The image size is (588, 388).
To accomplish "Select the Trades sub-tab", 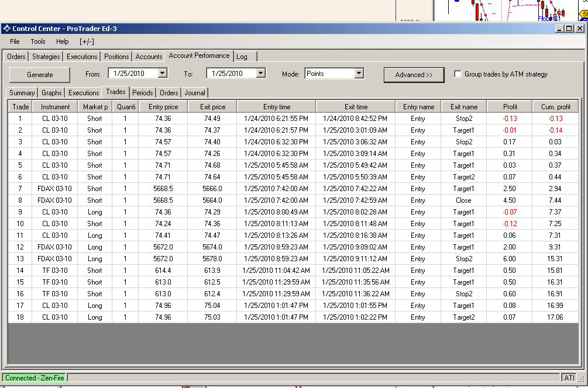I will pos(115,92).
